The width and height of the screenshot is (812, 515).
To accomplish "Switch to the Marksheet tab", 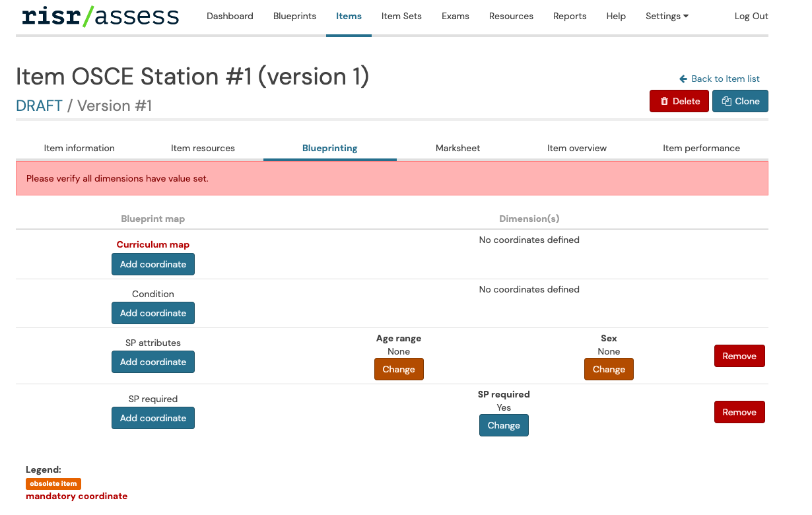I will pyautogui.click(x=457, y=148).
